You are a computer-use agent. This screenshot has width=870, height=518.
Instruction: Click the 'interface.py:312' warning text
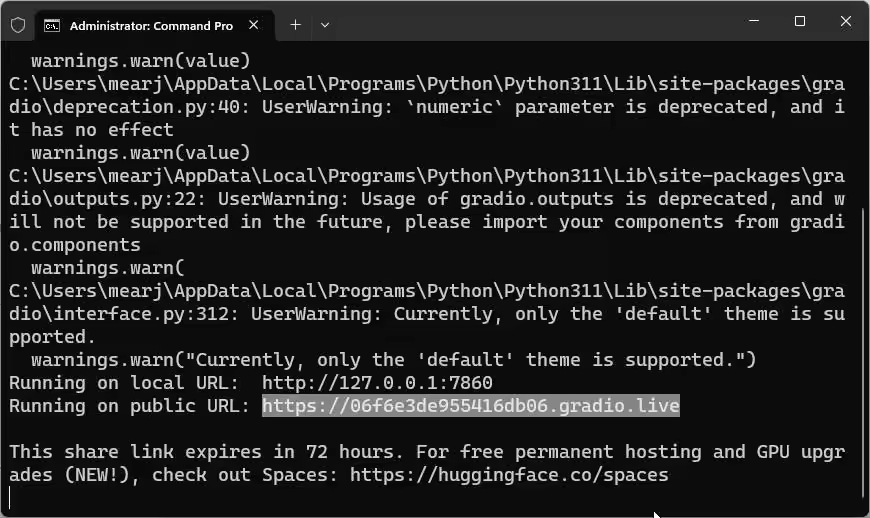point(141,314)
